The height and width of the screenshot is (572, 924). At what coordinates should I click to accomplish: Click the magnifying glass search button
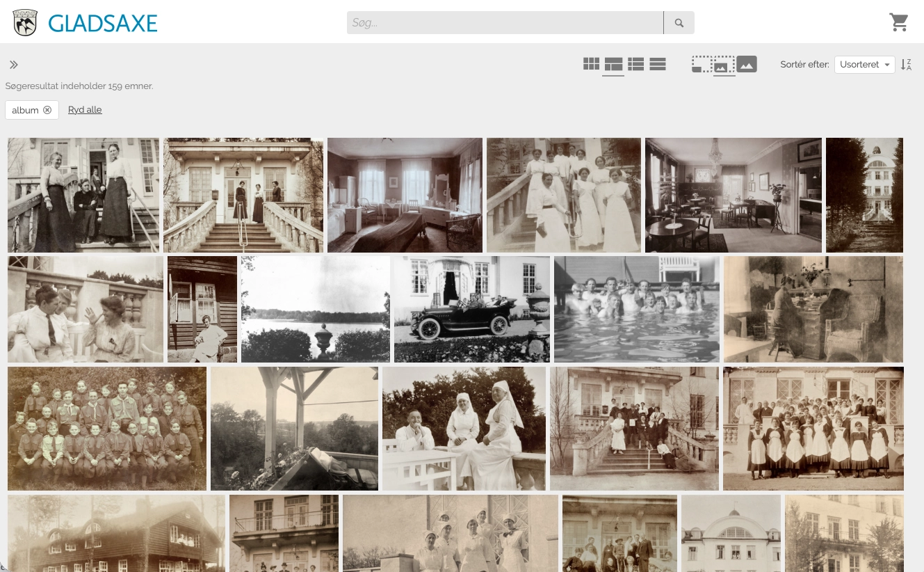(679, 23)
